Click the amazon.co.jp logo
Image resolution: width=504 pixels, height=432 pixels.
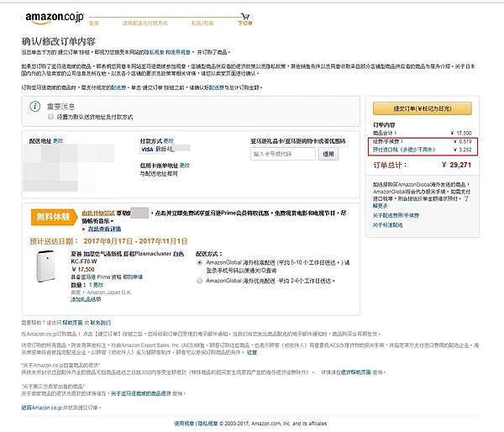point(55,18)
